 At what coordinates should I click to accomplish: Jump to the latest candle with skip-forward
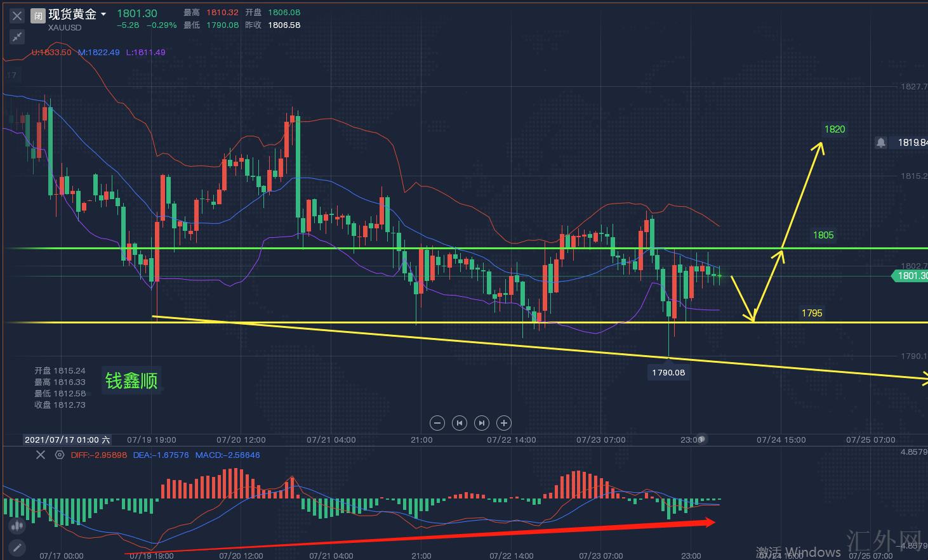pos(482,423)
